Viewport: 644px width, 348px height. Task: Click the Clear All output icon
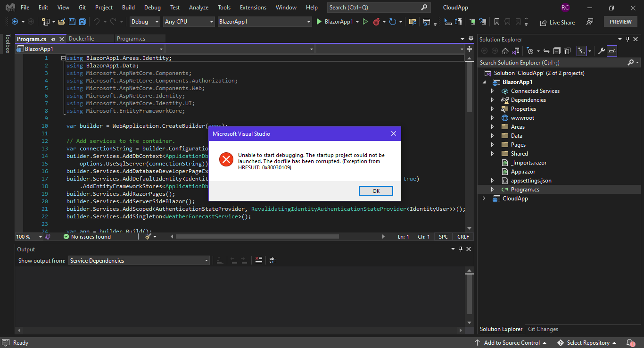(258, 260)
